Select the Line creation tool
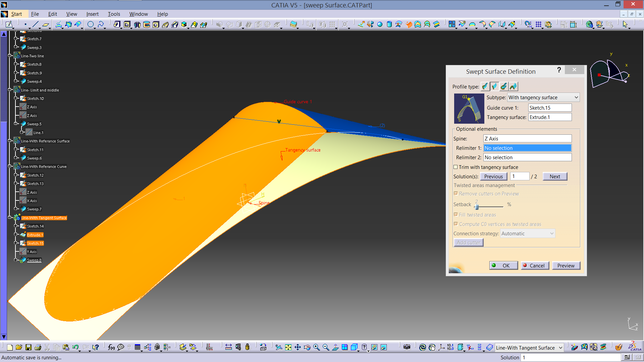Viewport: 644px width, 362px height. click(x=36, y=24)
